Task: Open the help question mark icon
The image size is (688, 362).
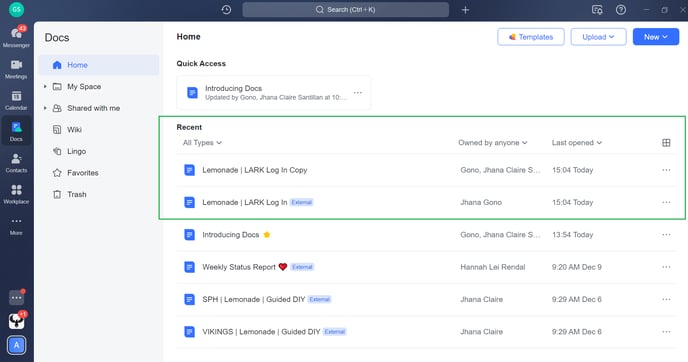Action: click(x=621, y=10)
